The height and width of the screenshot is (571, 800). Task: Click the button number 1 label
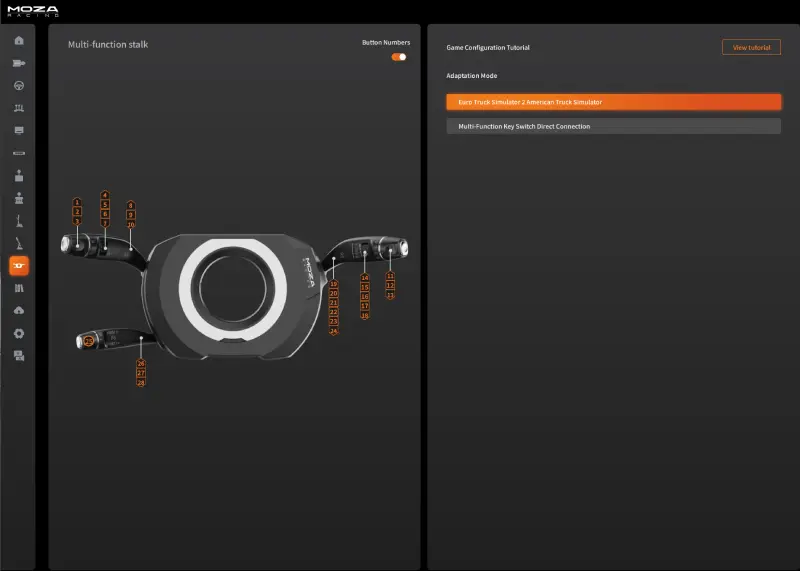(77, 203)
